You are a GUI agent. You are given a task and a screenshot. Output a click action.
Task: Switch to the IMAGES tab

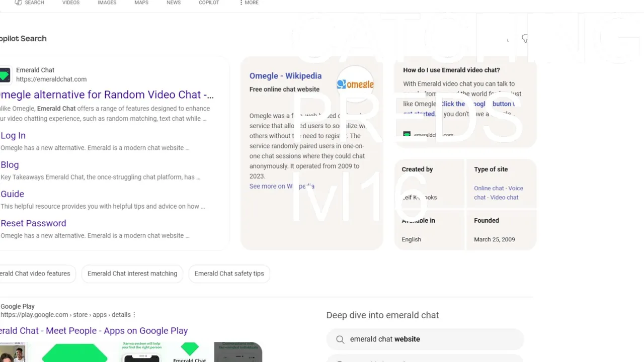point(107,3)
